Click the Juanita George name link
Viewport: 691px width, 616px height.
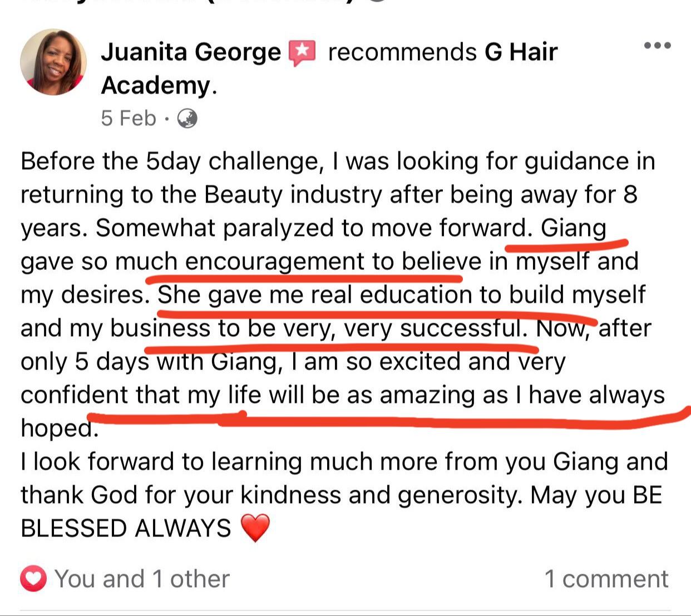(x=191, y=52)
